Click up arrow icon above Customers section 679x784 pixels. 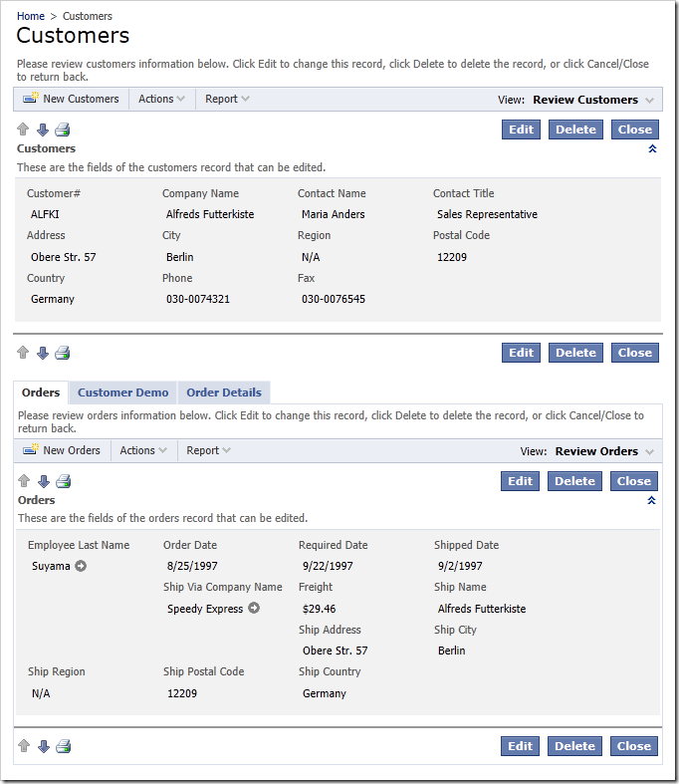(23, 130)
